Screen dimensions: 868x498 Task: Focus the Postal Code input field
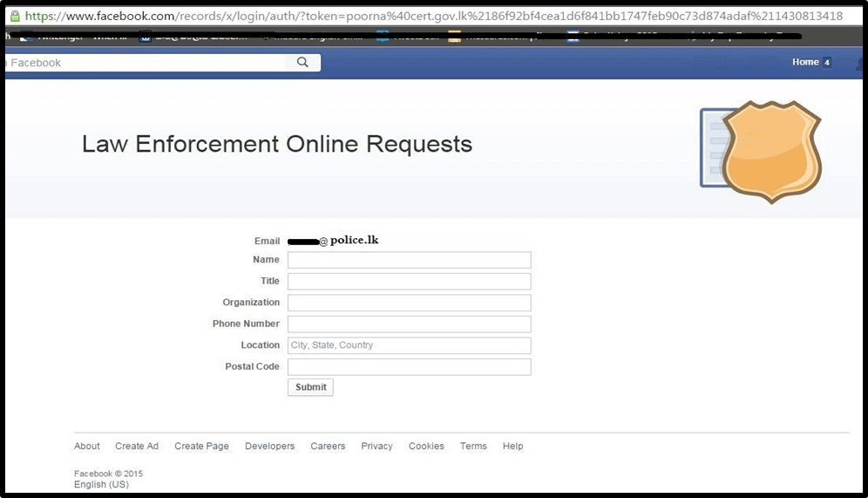[x=409, y=366]
